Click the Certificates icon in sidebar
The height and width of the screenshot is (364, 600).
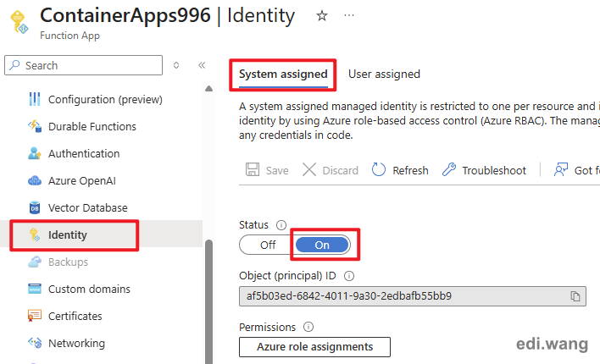click(35, 317)
